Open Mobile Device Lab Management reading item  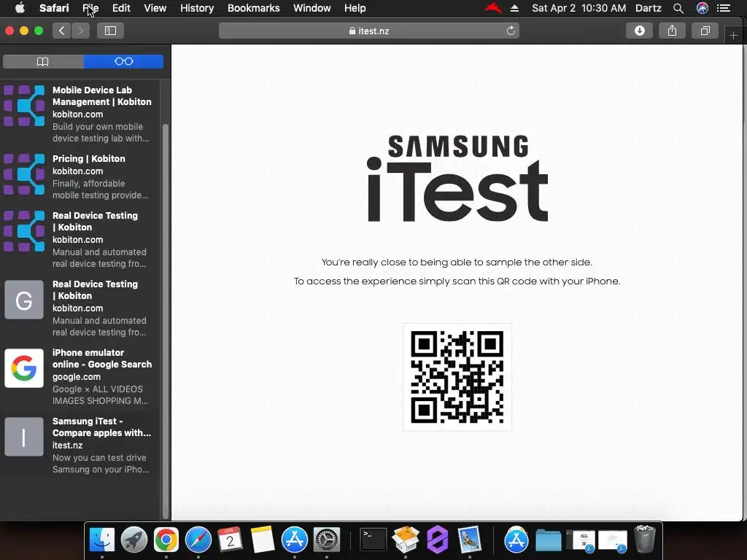coord(79,114)
